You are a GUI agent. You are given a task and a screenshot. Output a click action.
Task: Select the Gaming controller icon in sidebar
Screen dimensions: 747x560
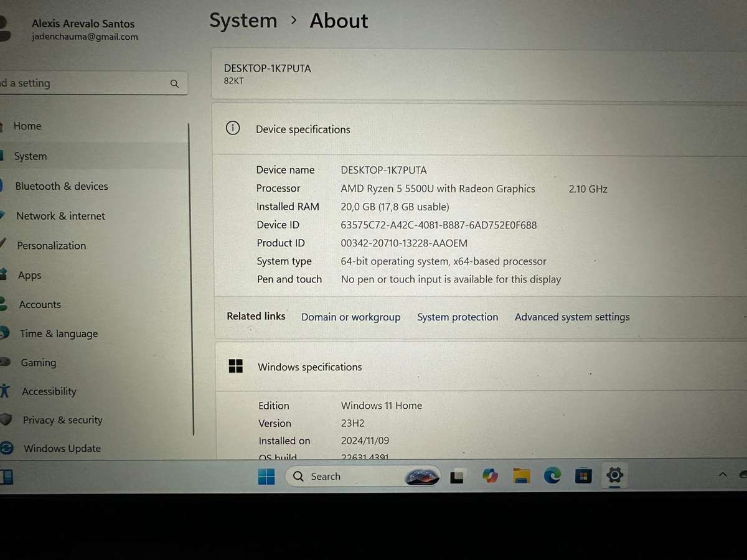click(x=4, y=362)
